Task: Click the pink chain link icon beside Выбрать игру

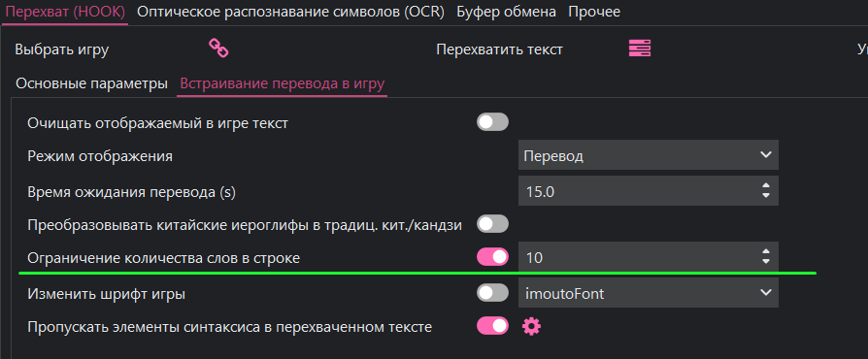Action: [218, 49]
